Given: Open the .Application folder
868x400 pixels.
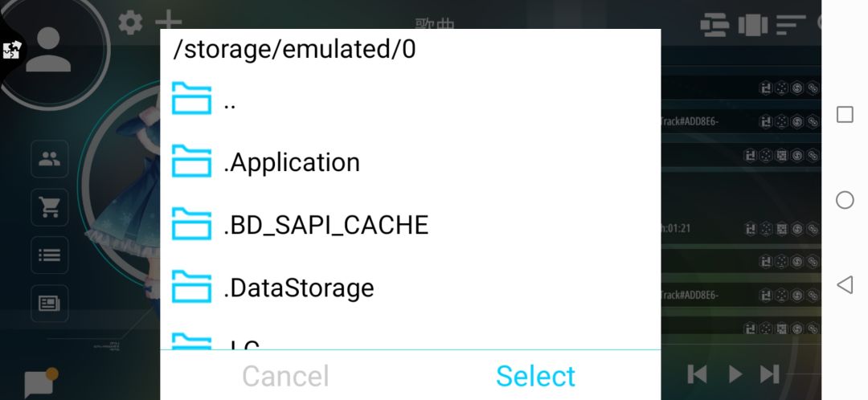Looking at the screenshot, I should coord(291,162).
